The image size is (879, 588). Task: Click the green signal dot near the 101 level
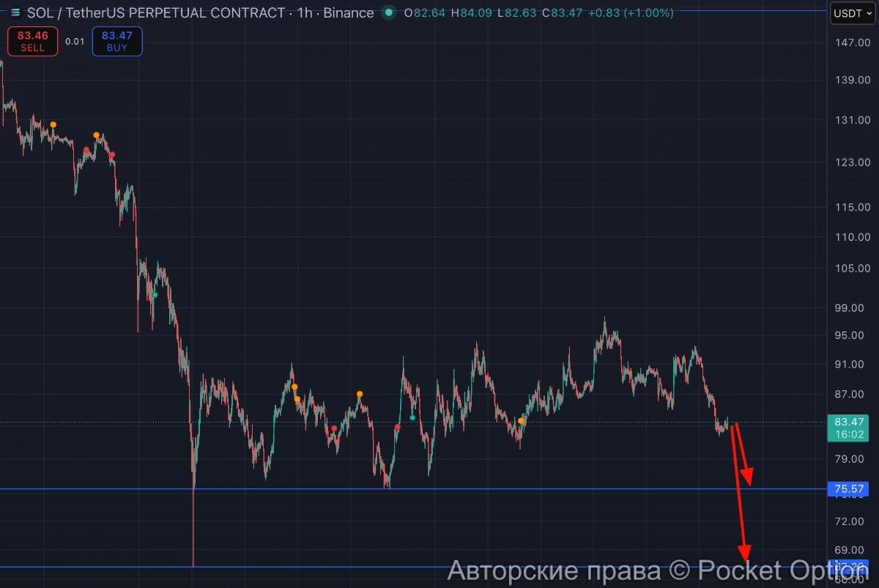(x=155, y=295)
